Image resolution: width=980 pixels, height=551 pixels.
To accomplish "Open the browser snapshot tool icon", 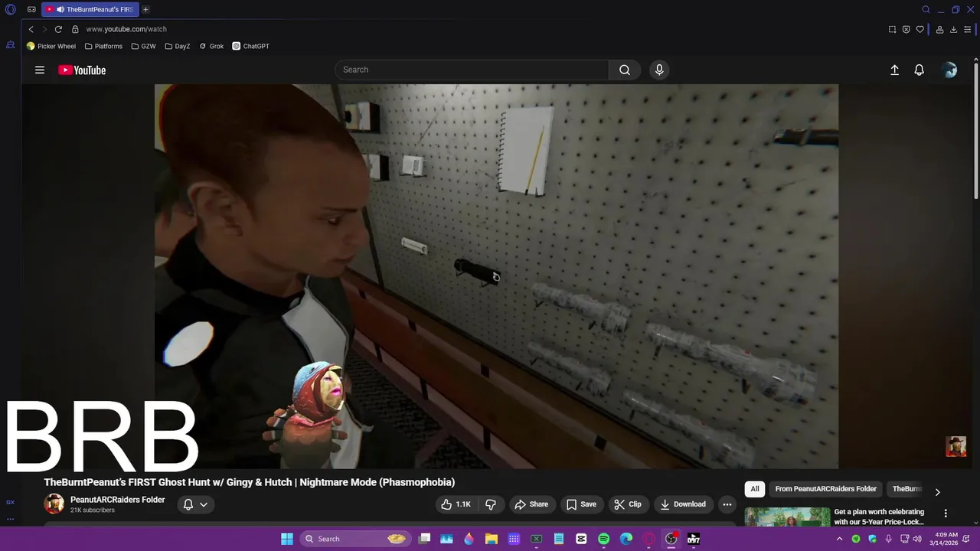I will [x=892, y=29].
